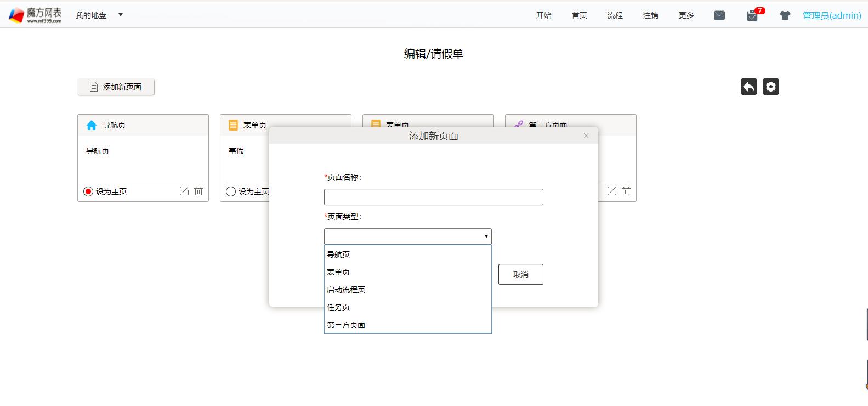
Task: Choose 任务页 from the type list
Action: [x=408, y=307]
